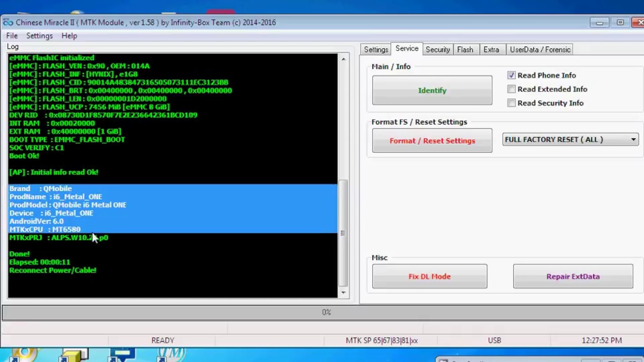Click the 'Done!' log line
The image size is (644, 362).
tap(20, 254)
